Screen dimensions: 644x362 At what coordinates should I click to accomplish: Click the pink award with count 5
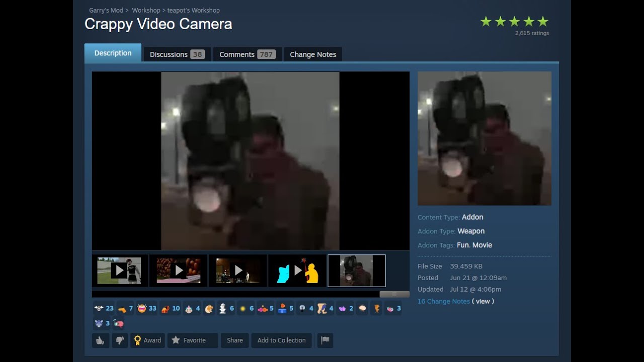[265, 308]
